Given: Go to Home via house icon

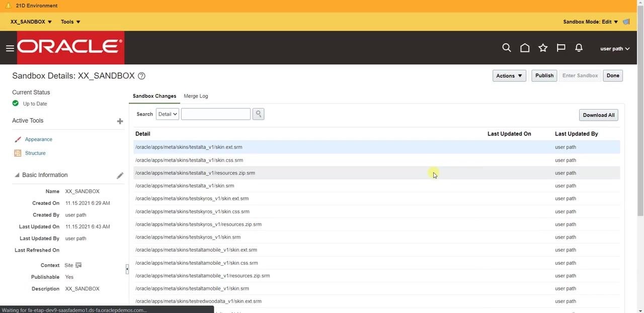Looking at the screenshot, I should click(525, 48).
